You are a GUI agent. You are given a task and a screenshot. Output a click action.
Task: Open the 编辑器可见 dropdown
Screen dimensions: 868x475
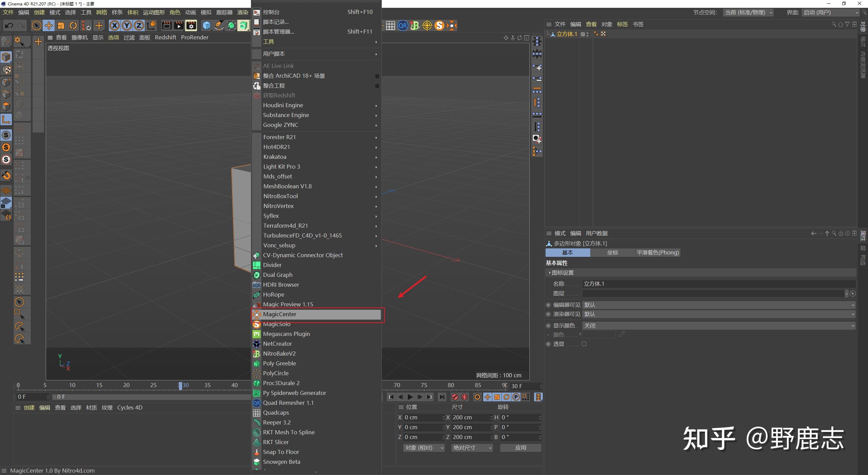[718, 305]
